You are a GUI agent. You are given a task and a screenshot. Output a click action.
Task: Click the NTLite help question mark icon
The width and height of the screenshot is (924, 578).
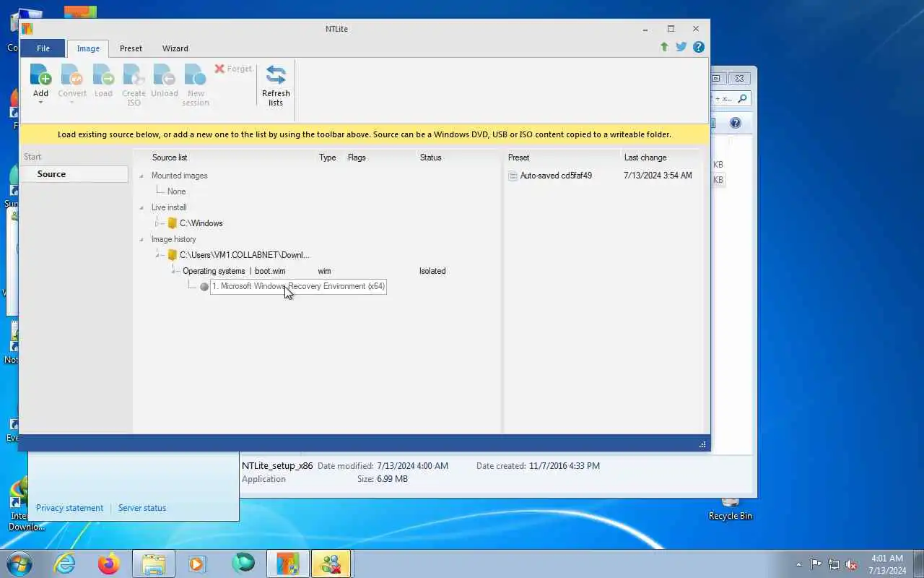click(x=698, y=47)
